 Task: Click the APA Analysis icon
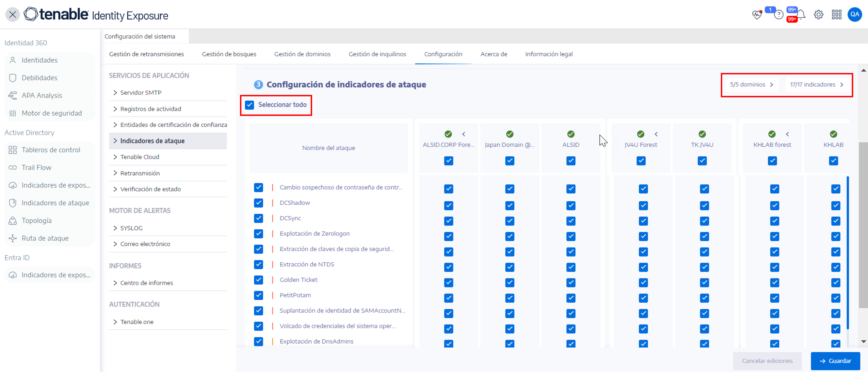click(x=12, y=96)
